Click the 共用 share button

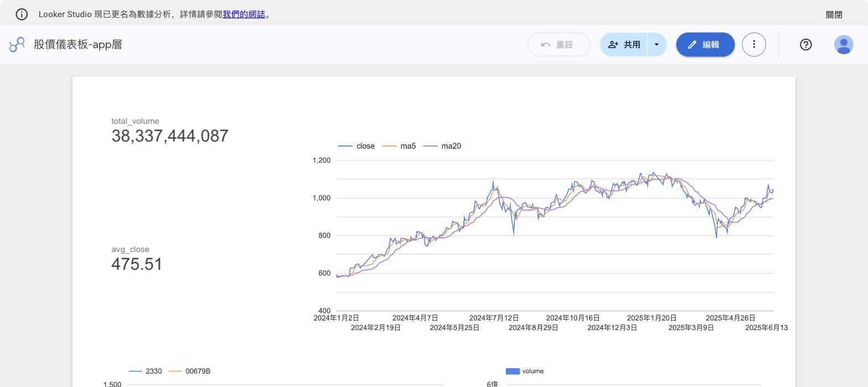pyautogui.click(x=624, y=45)
